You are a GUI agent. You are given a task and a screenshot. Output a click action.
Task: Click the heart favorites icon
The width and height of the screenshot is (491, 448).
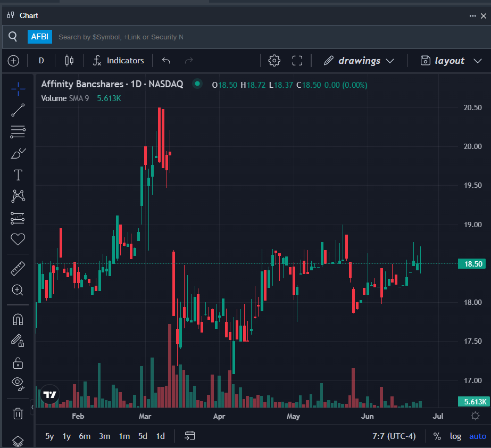click(18, 239)
